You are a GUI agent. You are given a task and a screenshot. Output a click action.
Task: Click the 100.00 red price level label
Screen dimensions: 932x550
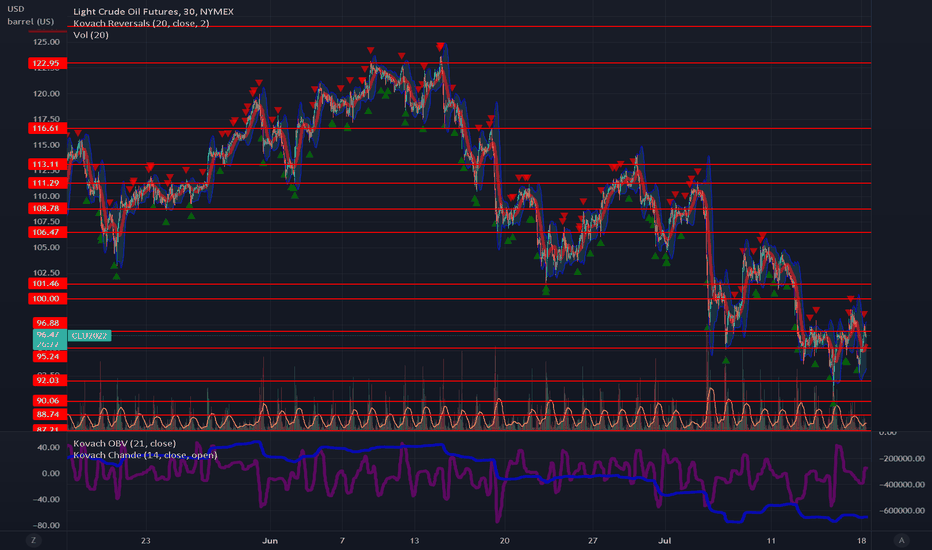click(x=47, y=299)
